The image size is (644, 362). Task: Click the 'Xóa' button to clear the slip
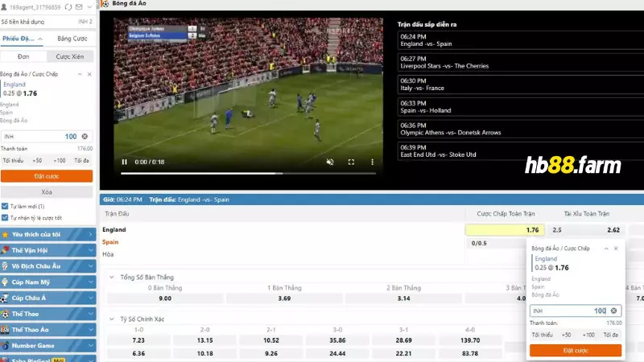(47, 192)
